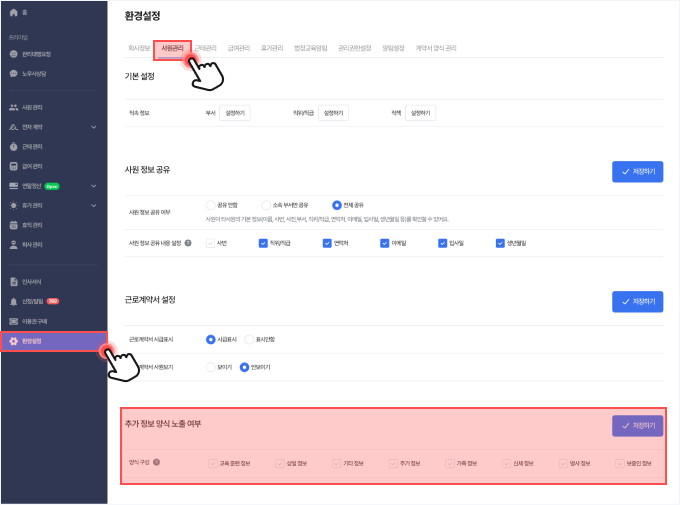
Task: Click the 환경설정 gear icon in sidebar
Action: pos(13,341)
